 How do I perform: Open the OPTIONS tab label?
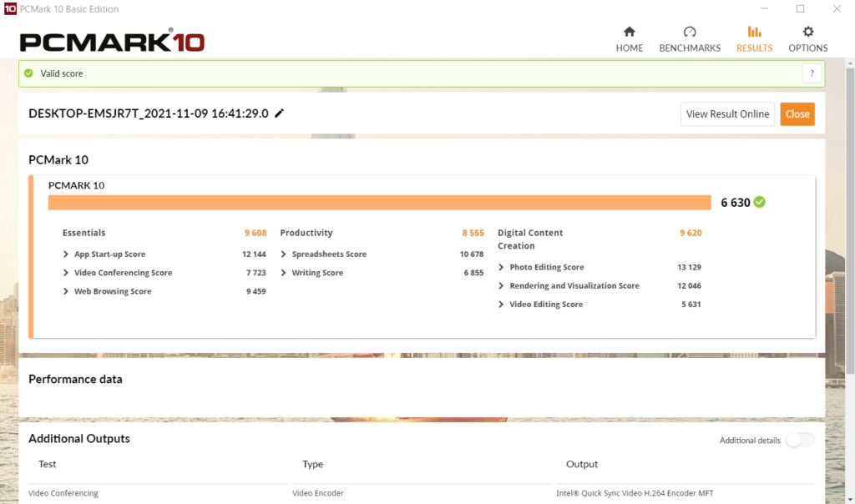click(808, 48)
